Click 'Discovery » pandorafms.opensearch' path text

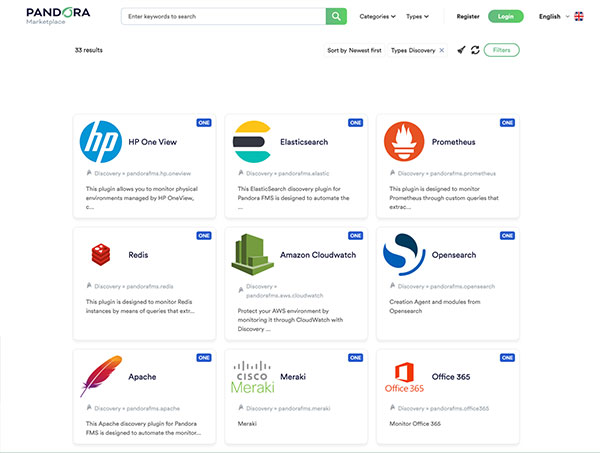(x=446, y=286)
